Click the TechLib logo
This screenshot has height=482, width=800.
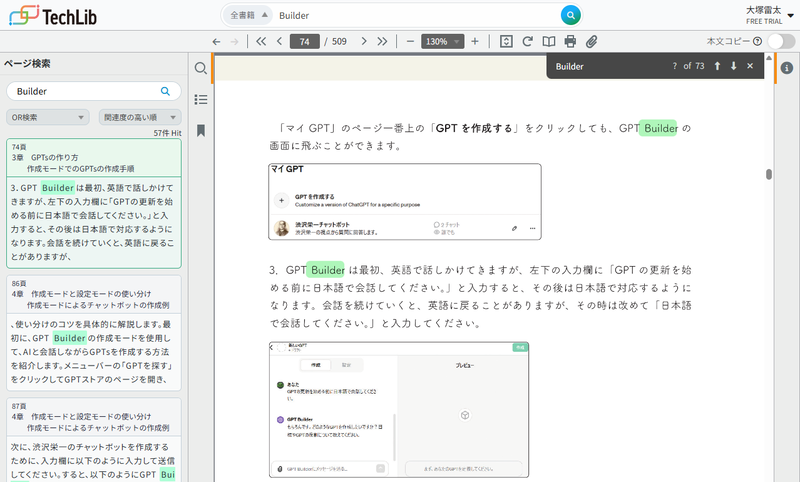click(53, 16)
